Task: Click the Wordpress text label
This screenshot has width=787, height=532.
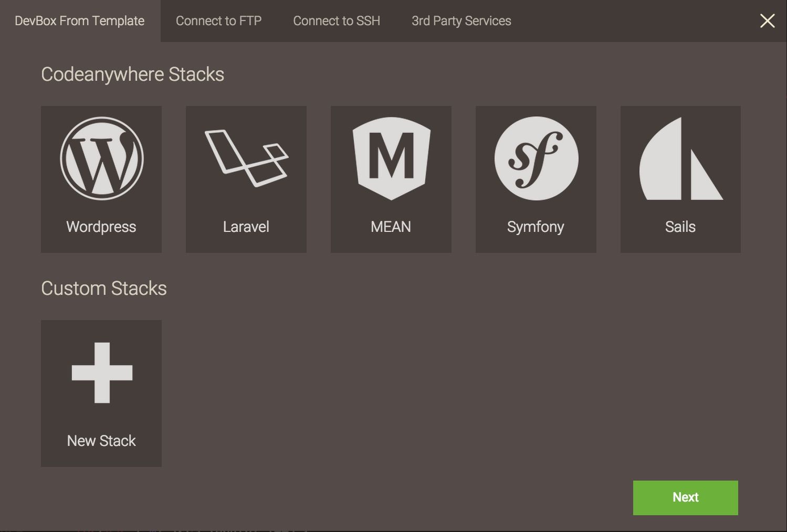Action: pos(101,227)
